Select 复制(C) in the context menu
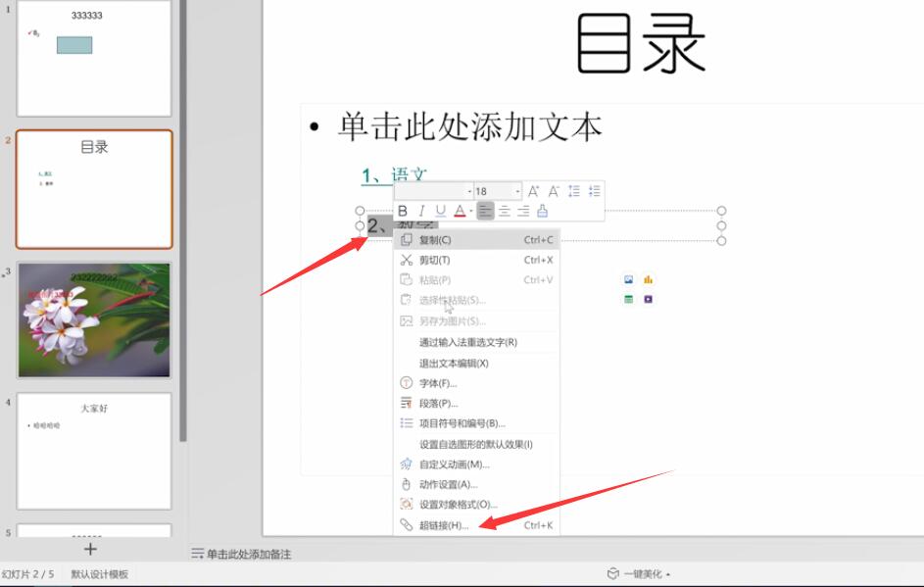The height and width of the screenshot is (587, 924). pos(435,240)
